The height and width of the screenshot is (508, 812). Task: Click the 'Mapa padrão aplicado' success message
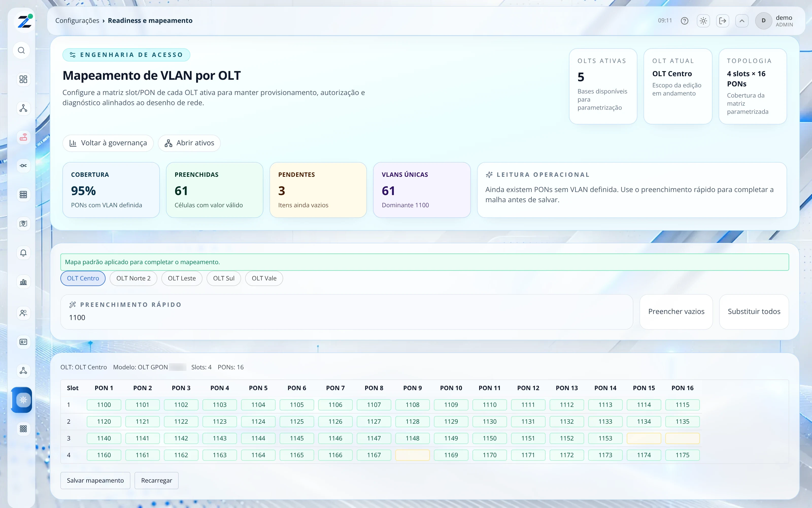(x=425, y=262)
